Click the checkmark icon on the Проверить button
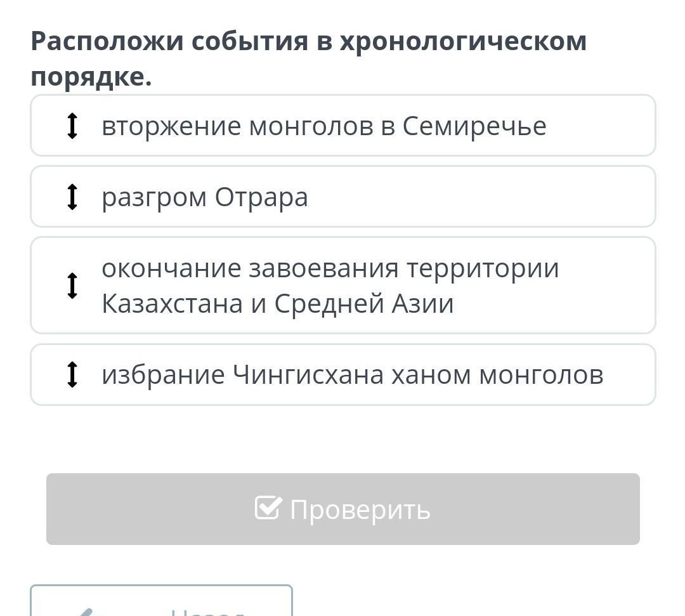685x616 pixels. [267, 508]
